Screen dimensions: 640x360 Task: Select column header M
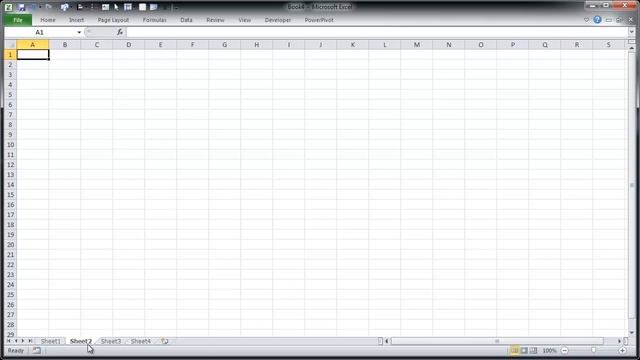[x=417, y=44]
